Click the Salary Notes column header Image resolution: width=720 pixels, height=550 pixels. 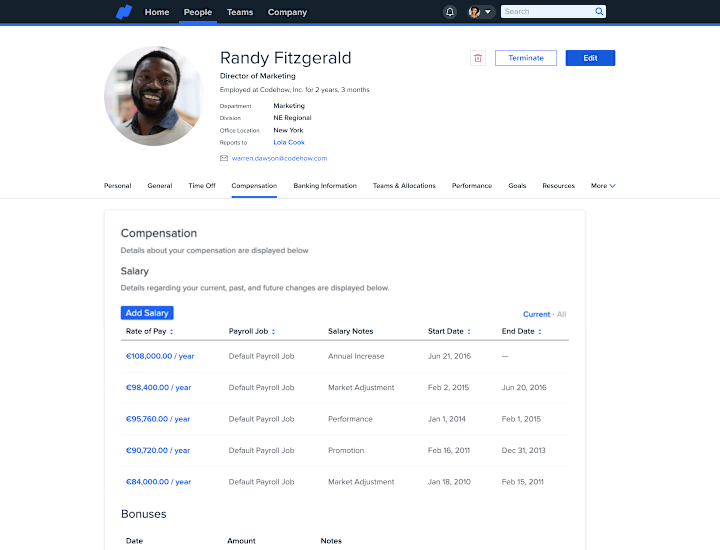click(350, 331)
